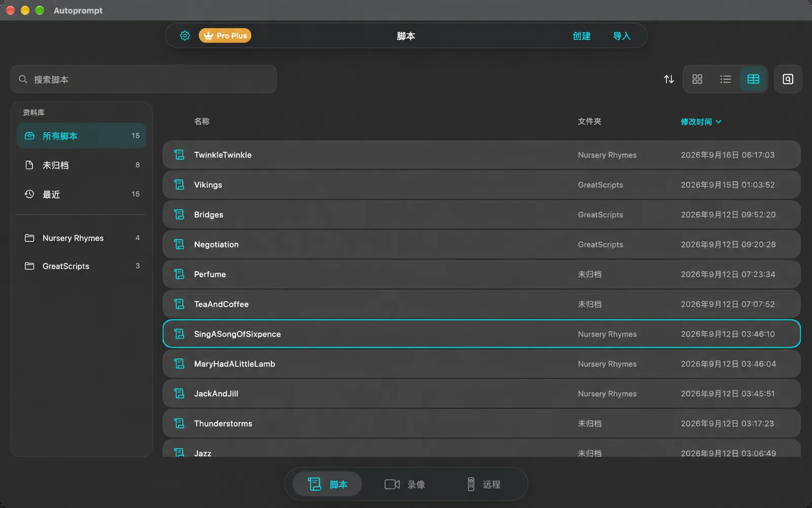This screenshot has height=508, width=812.
Task: Select 未归档 in the sidebar
Action: (81, 165)
